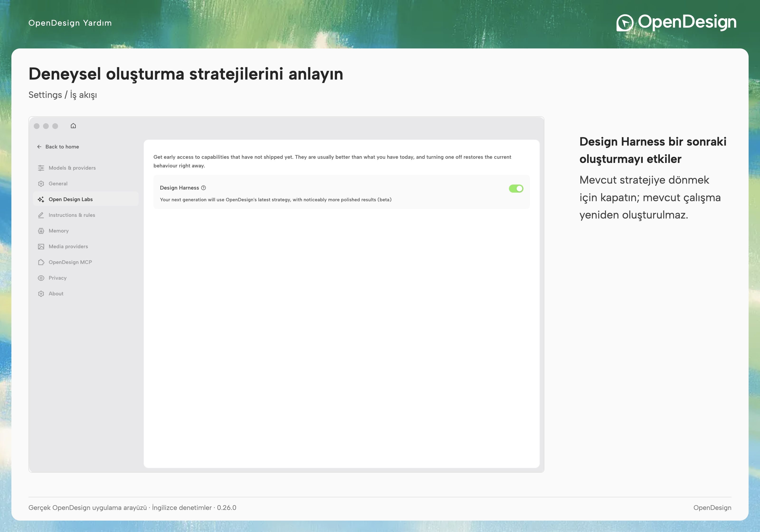Click the Media providers image icon
760x532 pixels.
(x=41, y=247)
